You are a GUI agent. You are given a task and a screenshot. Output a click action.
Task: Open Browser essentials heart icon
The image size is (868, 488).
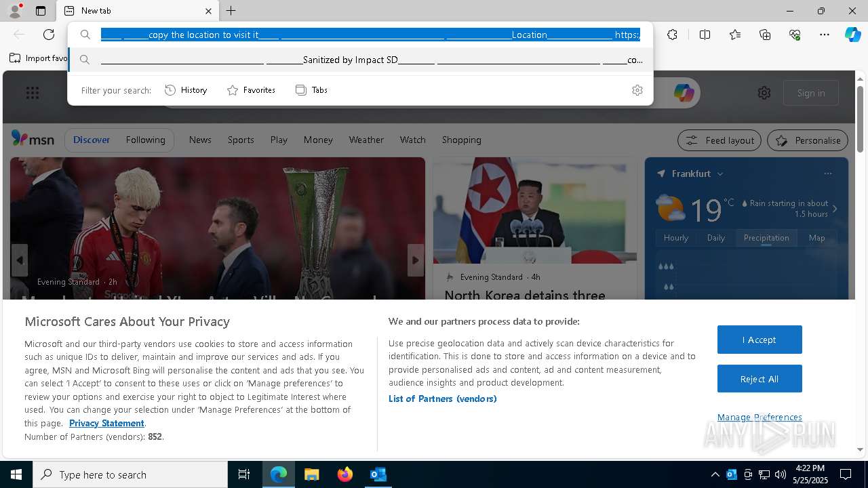[x=795, y=35]
